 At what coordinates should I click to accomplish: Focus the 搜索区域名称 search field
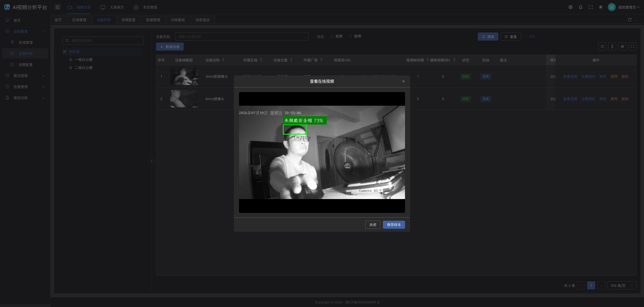[x=103, y=41]
